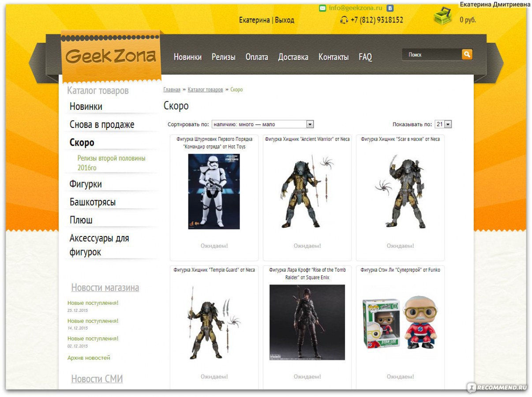Click the Хищник "Temple Guard" от Neca title
532x397 pixels.
coord(214,270)
